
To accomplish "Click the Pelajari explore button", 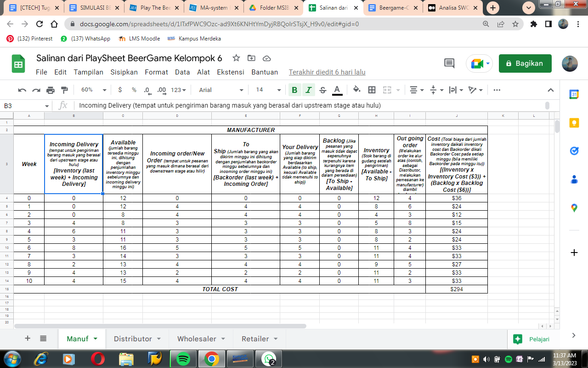I will click(x=531, y=339).
